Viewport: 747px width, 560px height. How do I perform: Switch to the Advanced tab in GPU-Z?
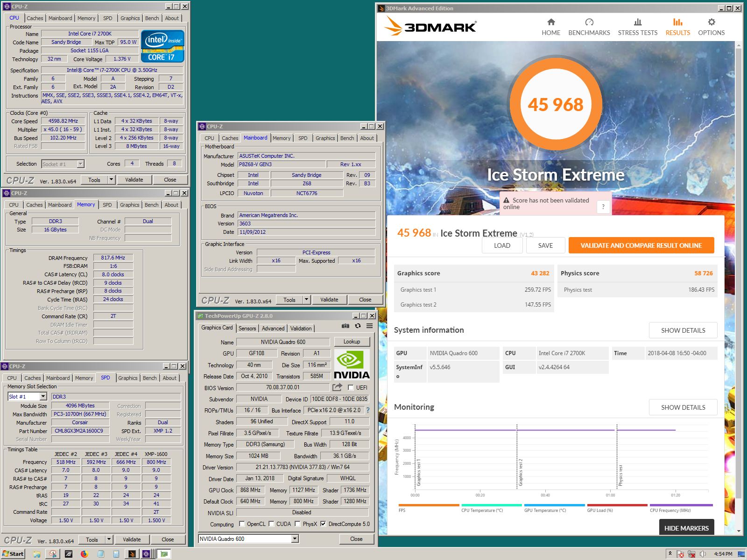click(273, 328)
